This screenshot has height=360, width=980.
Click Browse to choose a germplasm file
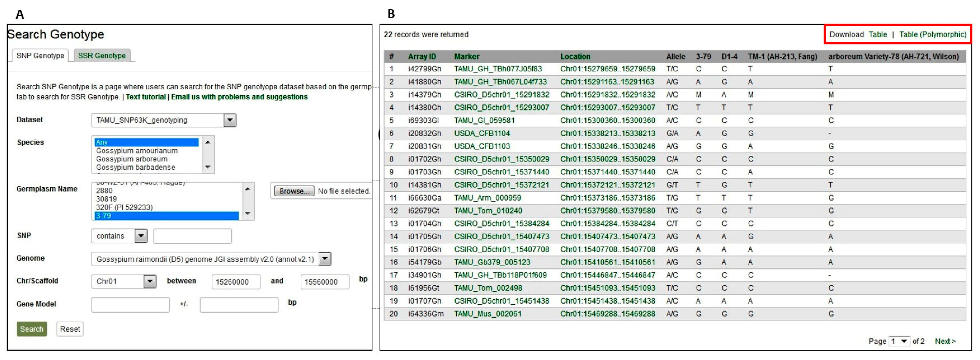pyautogui.click(x=294, y=191)
